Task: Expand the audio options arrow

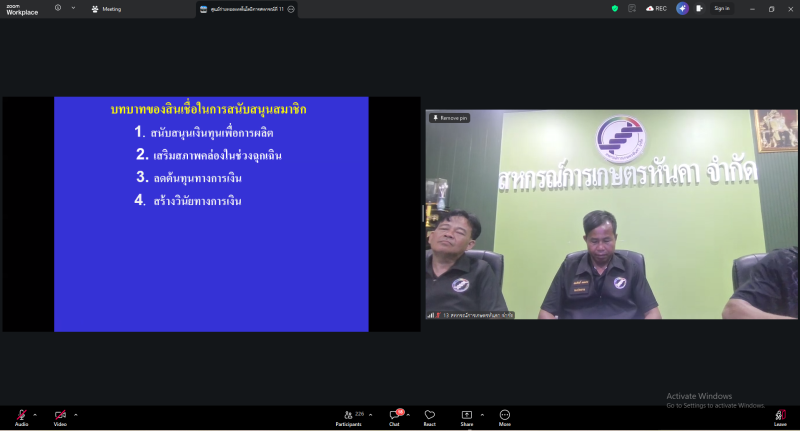Action: 35,414
